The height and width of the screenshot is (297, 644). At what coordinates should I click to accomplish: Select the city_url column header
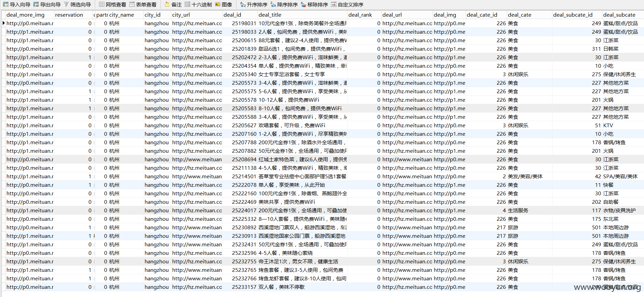(x=197, y=15)
